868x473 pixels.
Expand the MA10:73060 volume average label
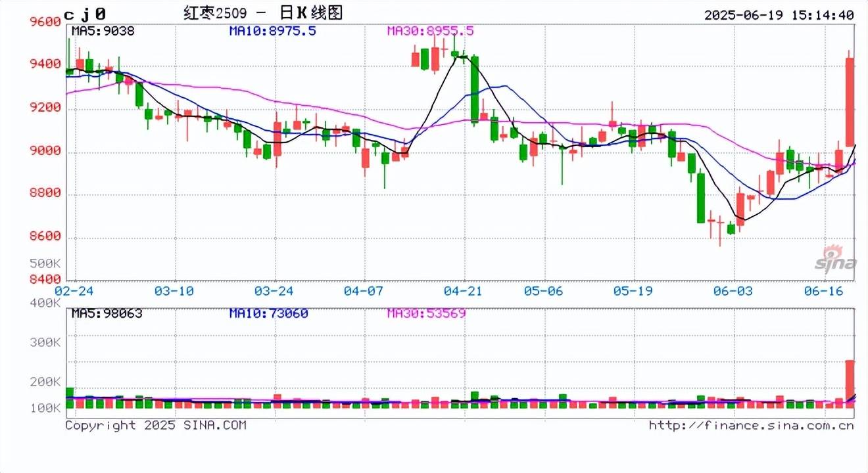269,313
